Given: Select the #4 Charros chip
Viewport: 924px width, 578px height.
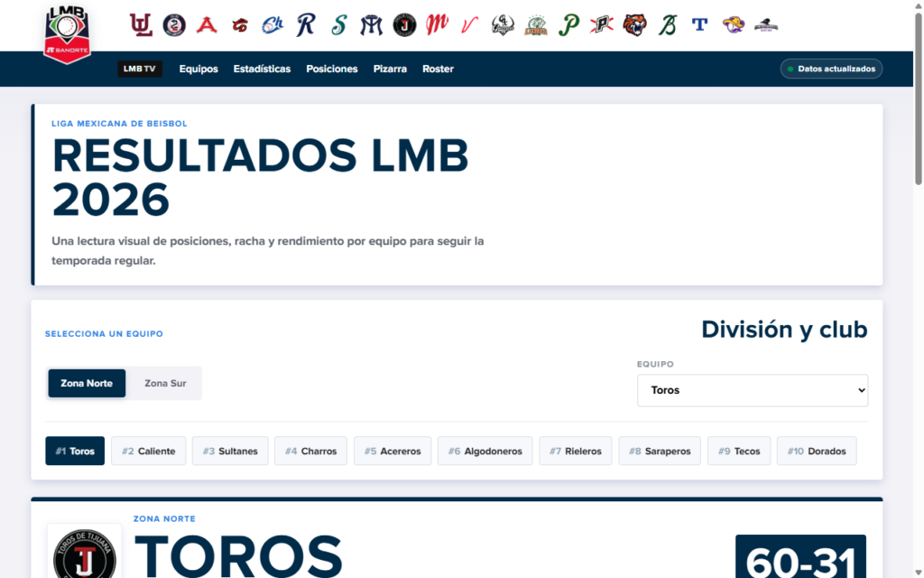Looking at the screenshot, I should (311, 452).
